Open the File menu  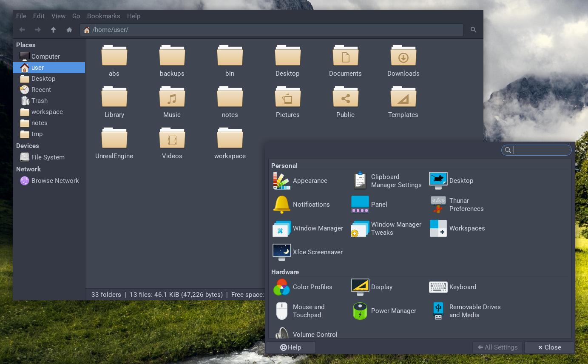pyautogui.click(x=21, y=16)
